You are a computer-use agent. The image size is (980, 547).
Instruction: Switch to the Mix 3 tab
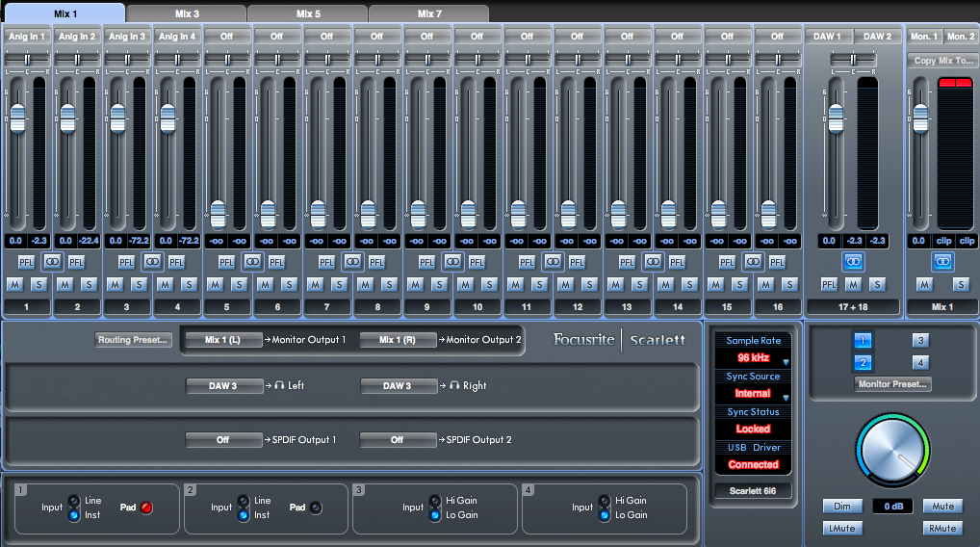coord(187,13)
